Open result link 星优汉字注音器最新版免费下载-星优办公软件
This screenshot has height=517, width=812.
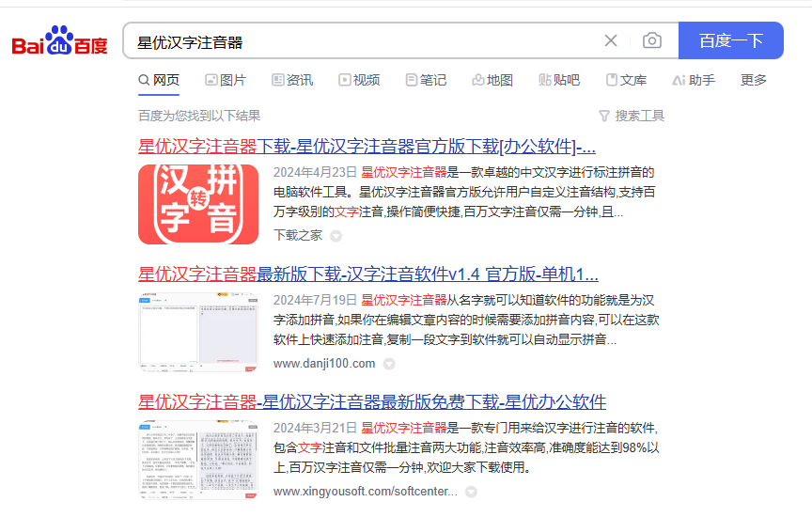coord(372,402)
